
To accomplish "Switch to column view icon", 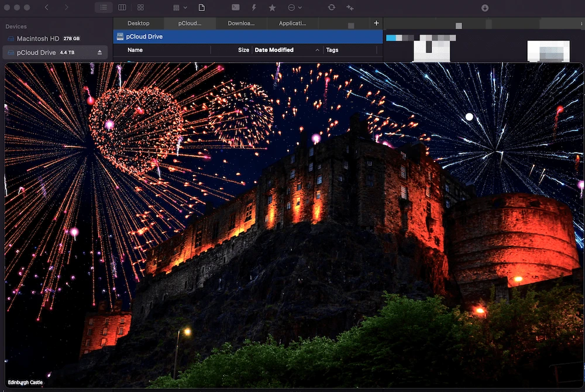I will coord(122,8).
